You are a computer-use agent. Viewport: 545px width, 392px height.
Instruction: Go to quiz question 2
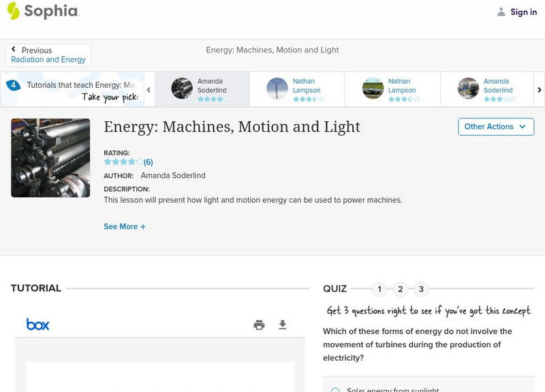pyautogui.click(x=401, y=289)
